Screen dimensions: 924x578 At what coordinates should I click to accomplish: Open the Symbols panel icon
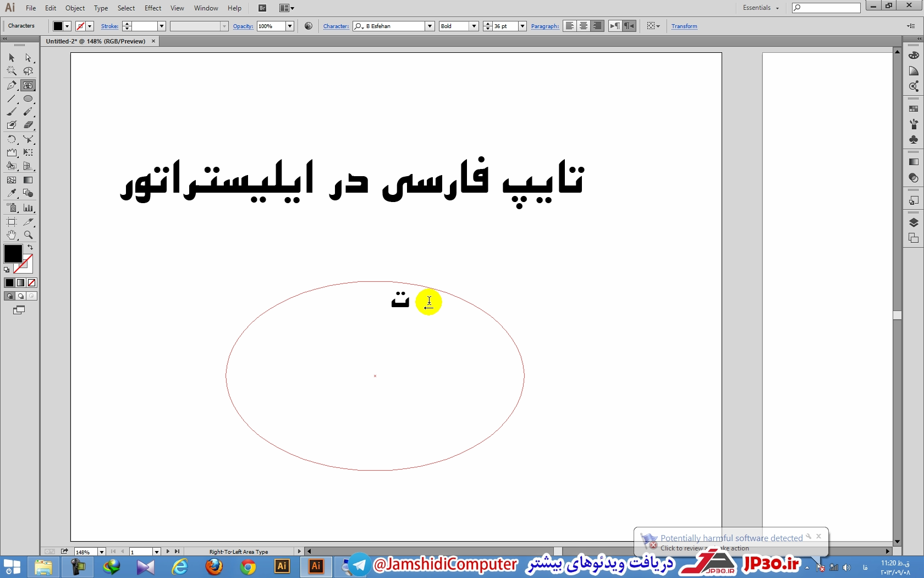[914, 140]
